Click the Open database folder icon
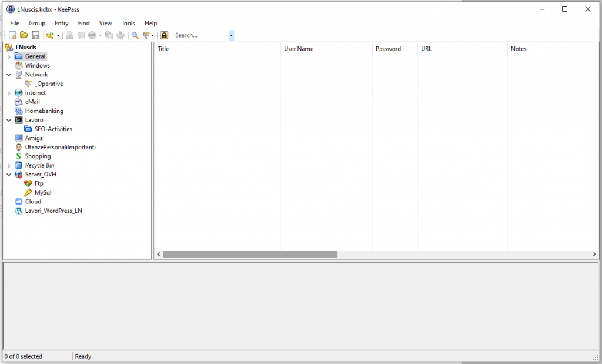The width and height of the screenshot is (602, 364). (24, 35)
